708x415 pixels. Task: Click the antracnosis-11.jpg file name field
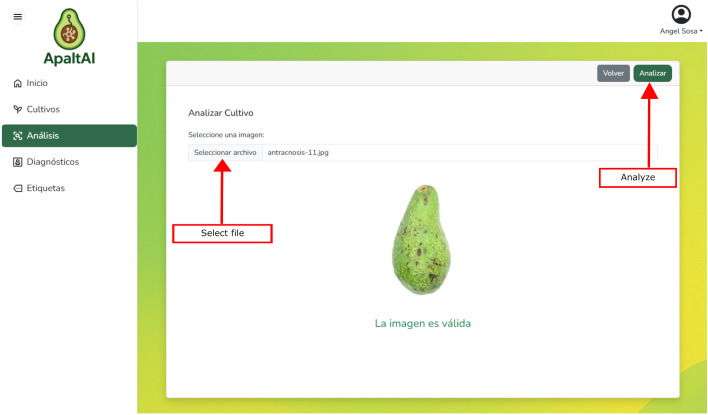tap(460, 153)
